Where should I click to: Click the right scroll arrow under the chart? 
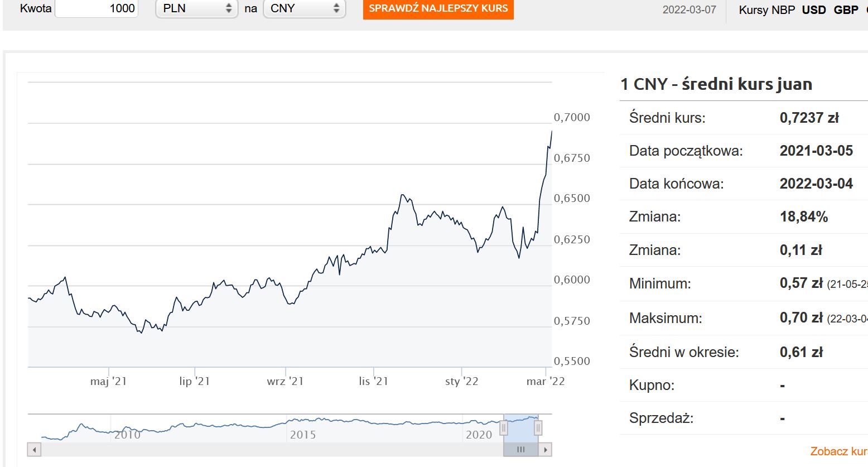coord(546,449)
